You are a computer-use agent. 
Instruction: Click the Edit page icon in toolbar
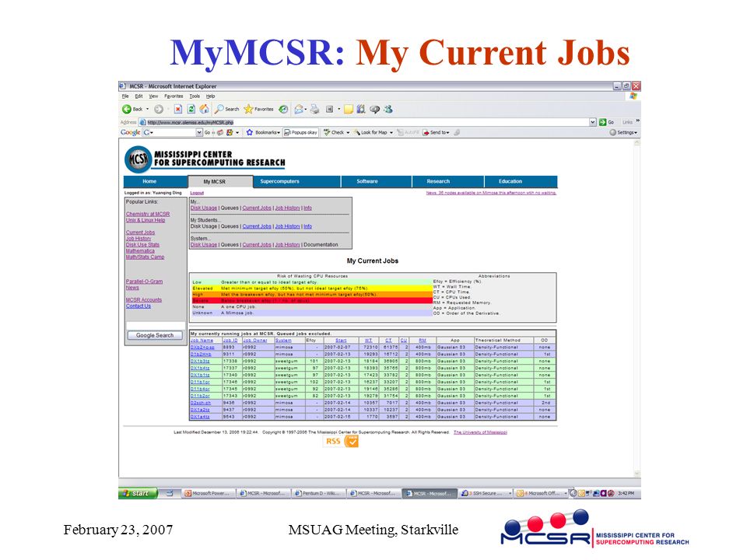[329, 109]
